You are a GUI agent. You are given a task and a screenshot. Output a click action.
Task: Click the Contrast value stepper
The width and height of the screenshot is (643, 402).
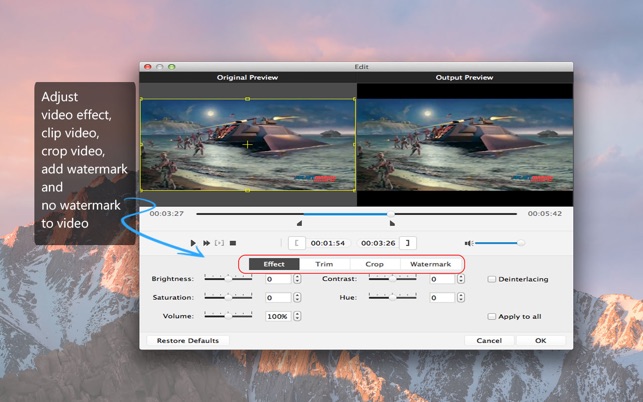point(461,279)
